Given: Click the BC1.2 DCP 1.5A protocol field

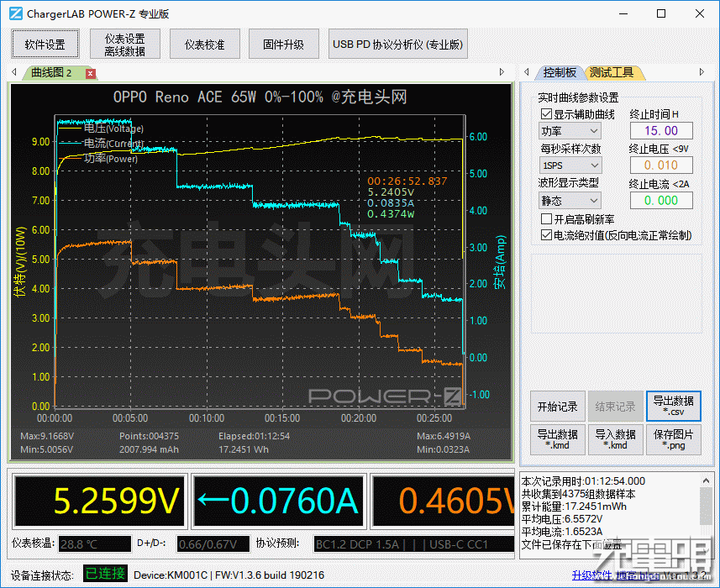Looking at the screenshot, I should 413,544.
